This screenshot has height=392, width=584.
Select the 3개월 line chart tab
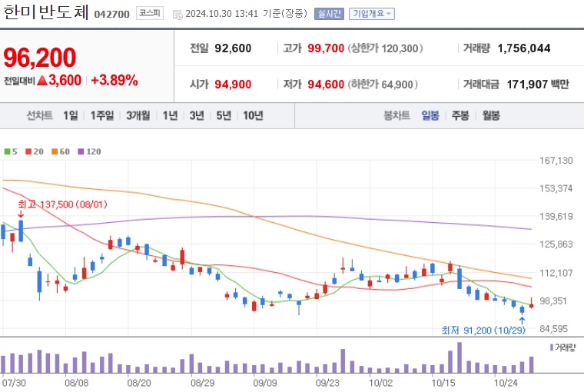(138, 115)
